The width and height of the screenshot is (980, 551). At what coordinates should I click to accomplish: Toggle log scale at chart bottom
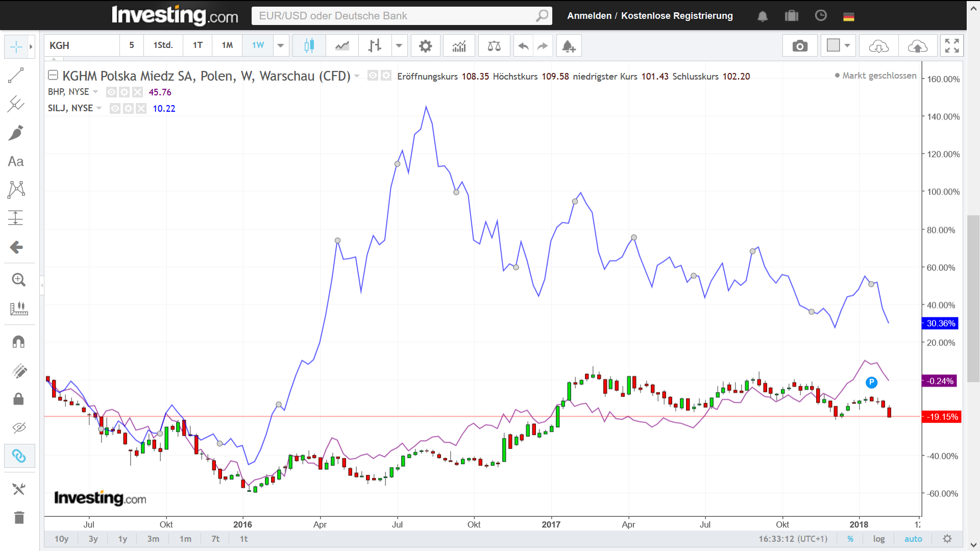(878, 539)
